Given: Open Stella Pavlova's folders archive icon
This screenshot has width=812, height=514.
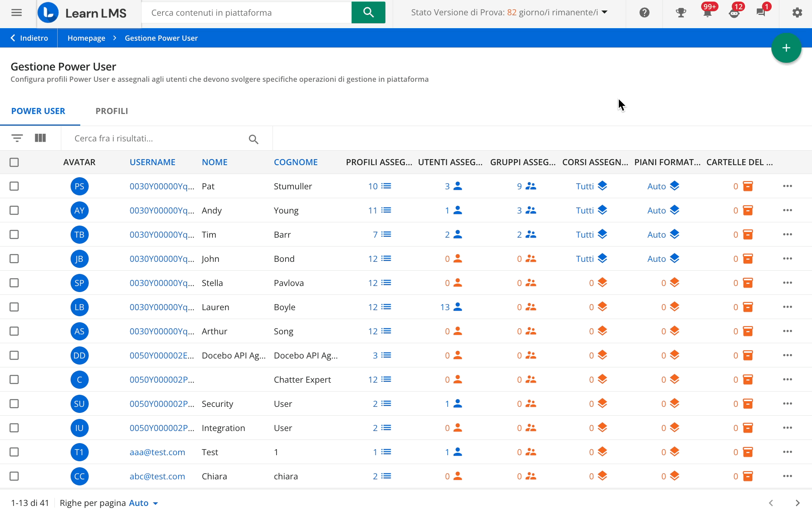Looking at the screenshot, I should [747, 283].
